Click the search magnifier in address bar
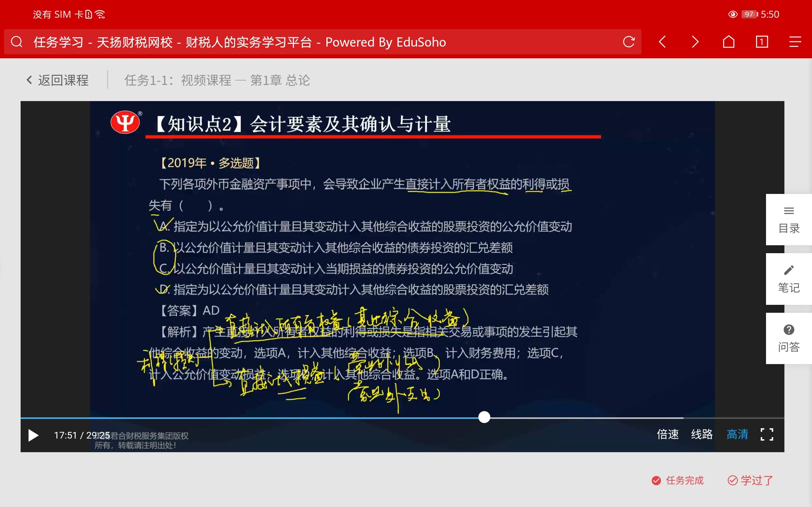Screen dimensions: 812x507 click(x=16, y=42)
